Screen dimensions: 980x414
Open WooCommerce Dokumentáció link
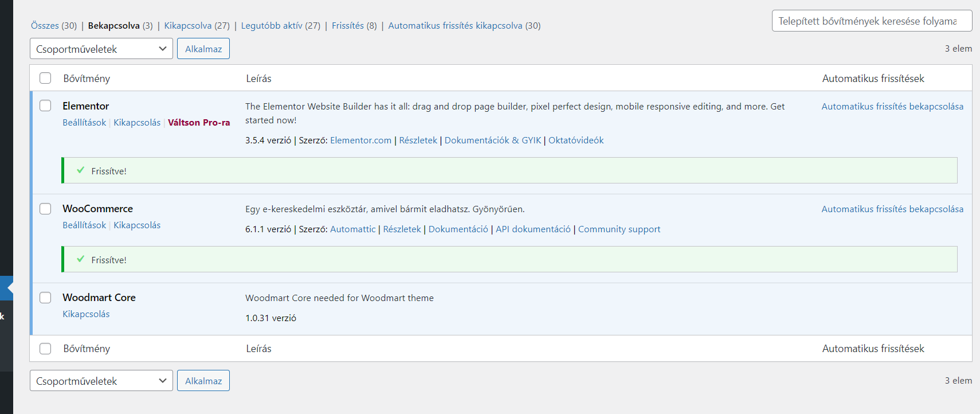pos(458,229)
